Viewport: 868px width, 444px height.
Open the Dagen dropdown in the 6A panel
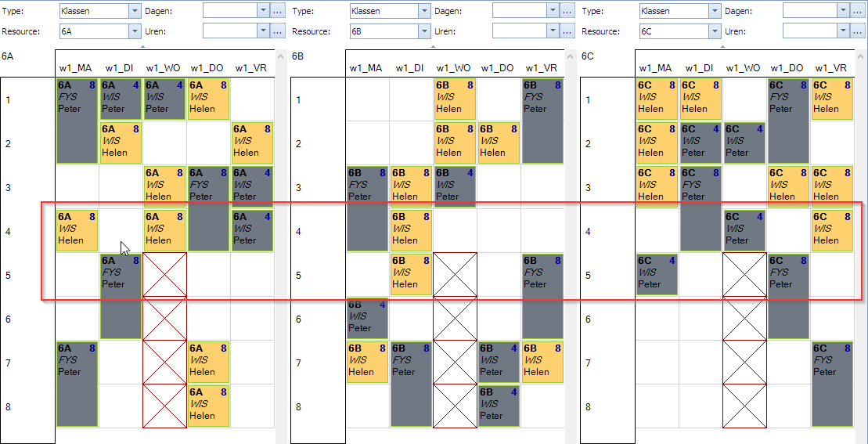pos(264,10)
